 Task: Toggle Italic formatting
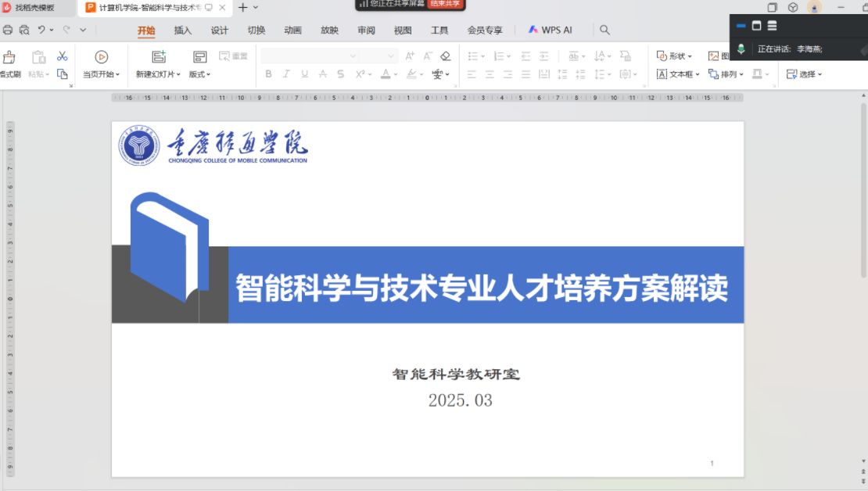(x=286, y=74)
